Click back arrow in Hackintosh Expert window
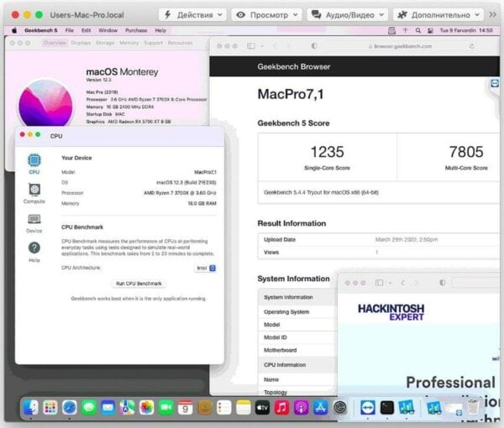 403,283
